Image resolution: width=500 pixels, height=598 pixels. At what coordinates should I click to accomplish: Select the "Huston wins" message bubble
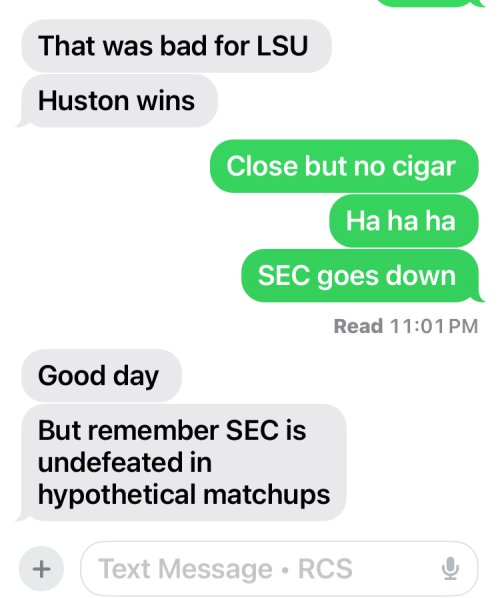tap(117, 101)
